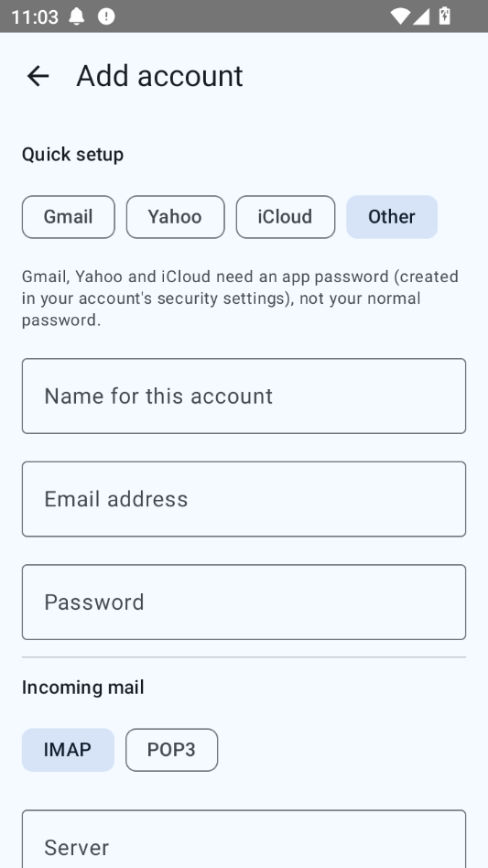Tap the Quick setup section heading
The image size is (488, 868).
pyautogui.click(x=72, y=155)
